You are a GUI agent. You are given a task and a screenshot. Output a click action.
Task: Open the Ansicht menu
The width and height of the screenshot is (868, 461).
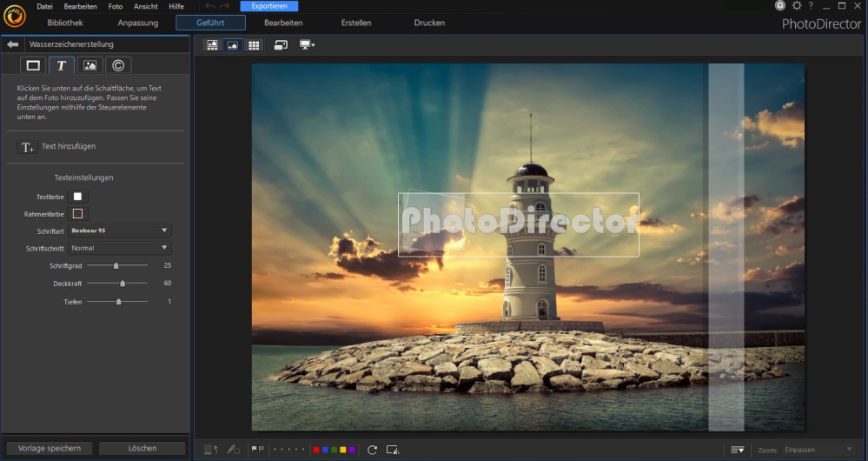pos(145,6)
